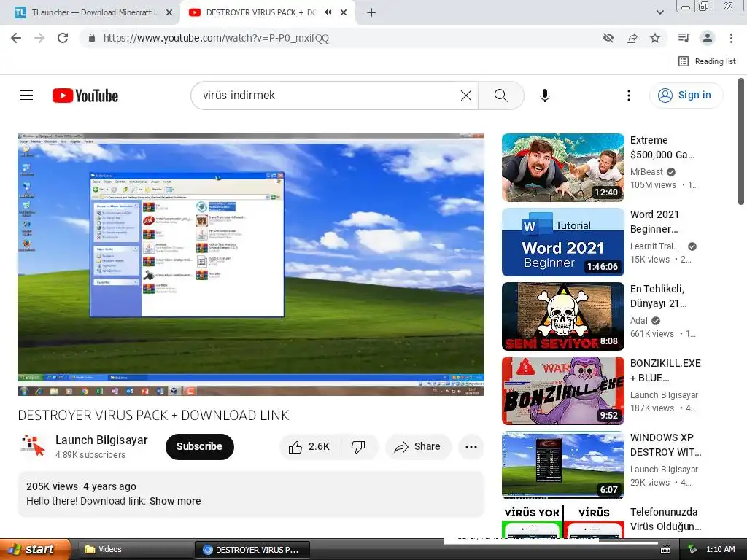Open the browser profile avatar
Image resolution: width=747 pixels, height=560 pixels.
click(x=708, y=38)
